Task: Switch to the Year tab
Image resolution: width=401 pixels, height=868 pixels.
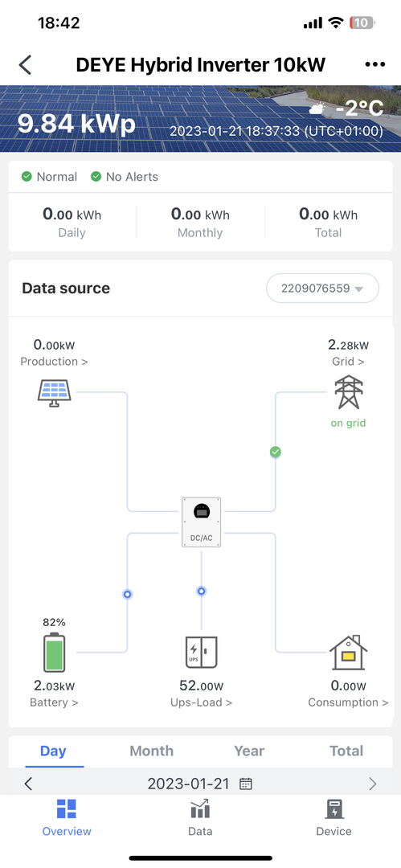Action: (x=249, y=751)
